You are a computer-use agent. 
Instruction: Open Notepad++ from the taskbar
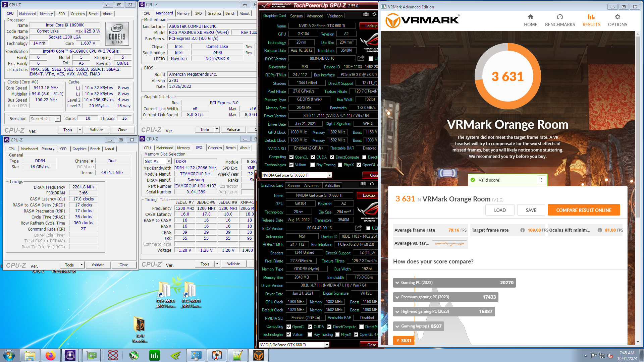point(238,355)
